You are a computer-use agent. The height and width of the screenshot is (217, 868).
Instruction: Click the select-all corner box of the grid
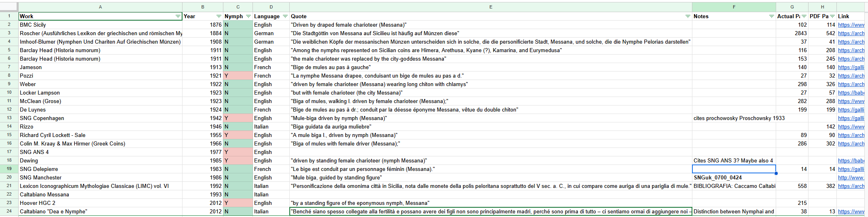point(9,7)
